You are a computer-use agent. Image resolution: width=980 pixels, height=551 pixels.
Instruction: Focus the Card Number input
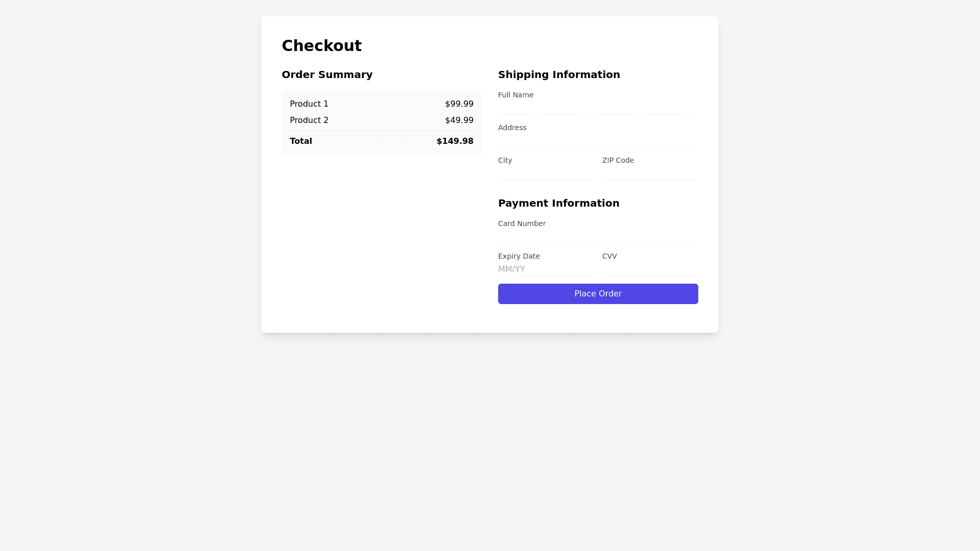[598, 236]
